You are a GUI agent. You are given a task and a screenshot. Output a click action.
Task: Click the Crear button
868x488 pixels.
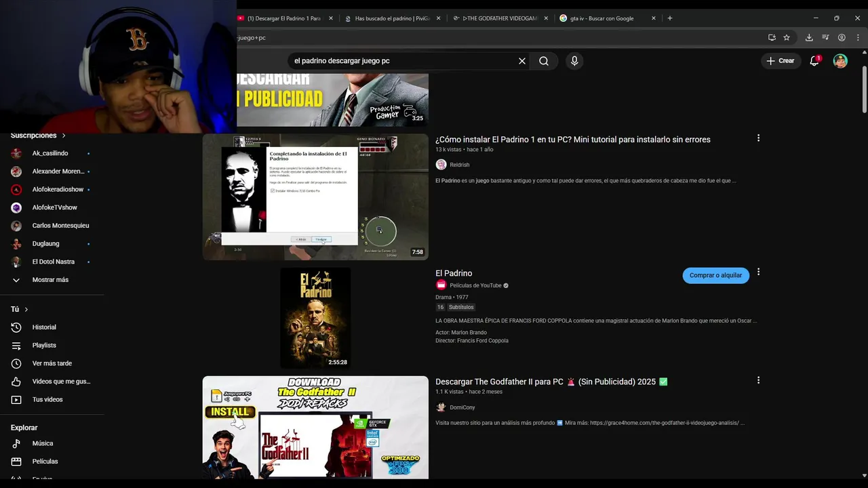click(780, 61)
